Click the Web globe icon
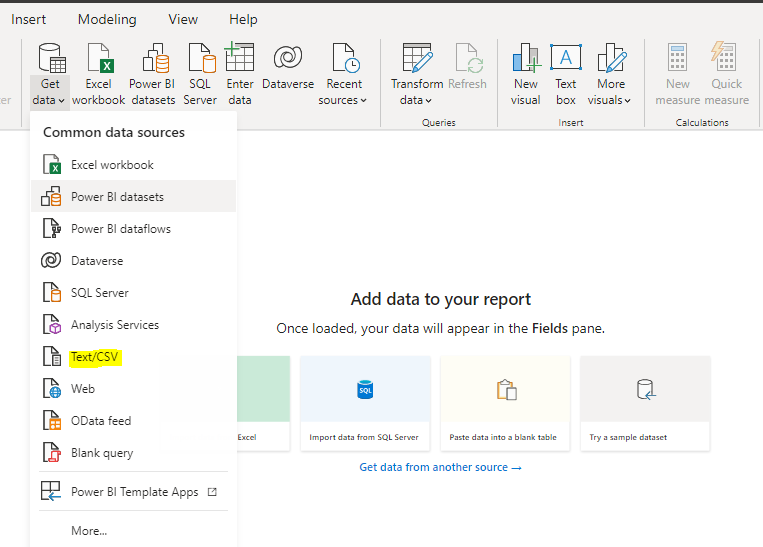The width and height of the screenshot is (763, 547). (x=52, y=388)
